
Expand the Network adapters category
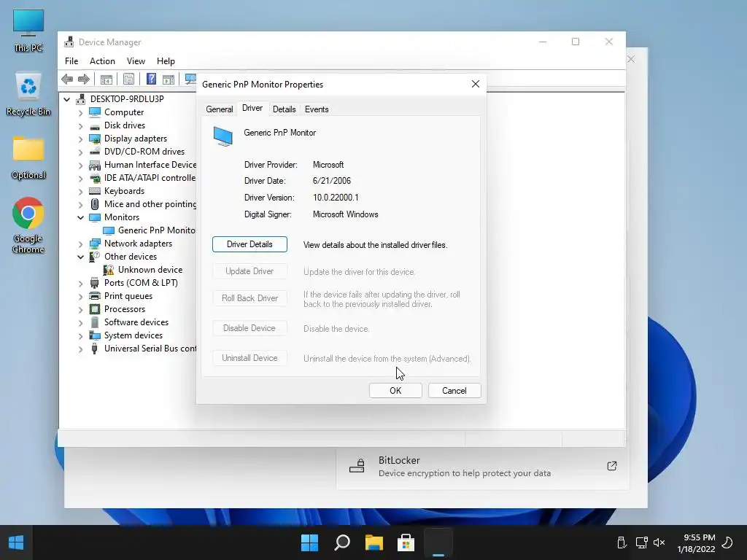(x=80, y=244)
